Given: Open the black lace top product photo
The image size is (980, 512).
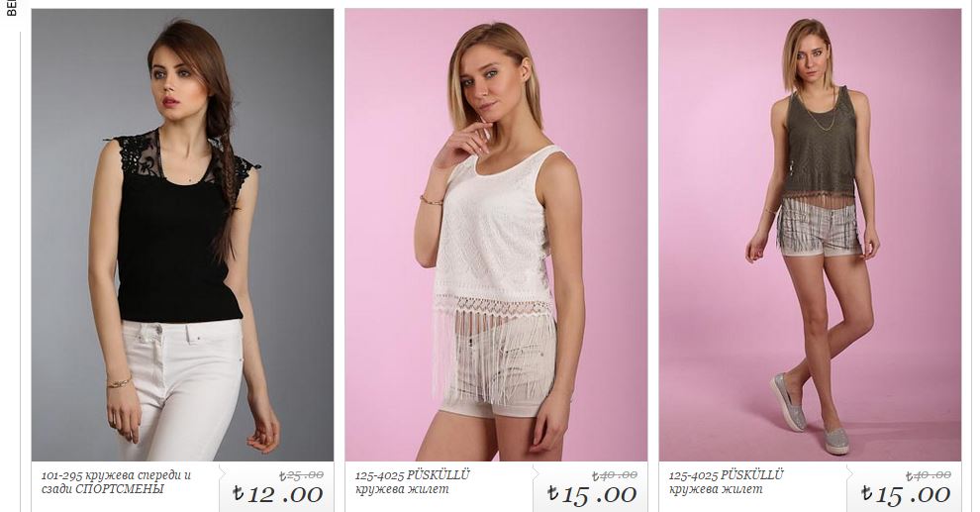Looking at the screenshot, I should (x=182, y=235).
